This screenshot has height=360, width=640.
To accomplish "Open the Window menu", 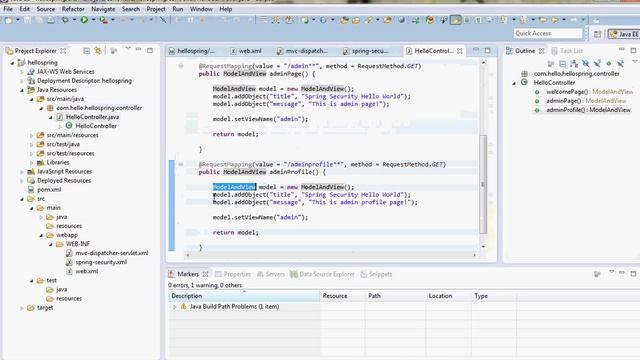I will coord(201,9).
